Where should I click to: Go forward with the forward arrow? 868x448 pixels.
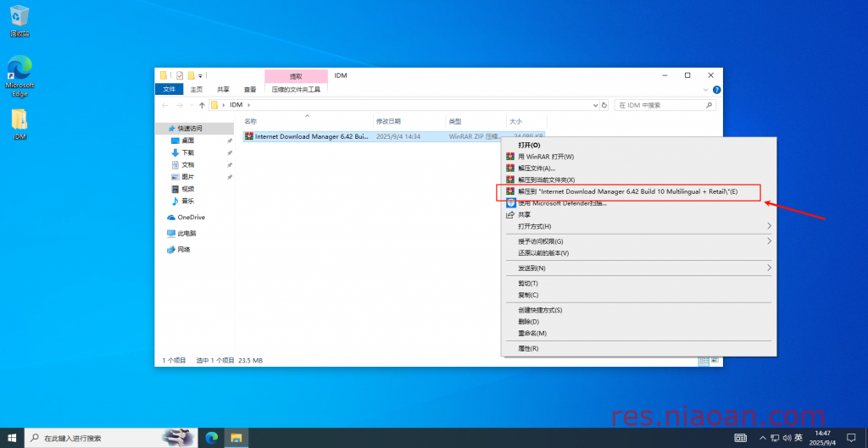click(x=180, y=105)
